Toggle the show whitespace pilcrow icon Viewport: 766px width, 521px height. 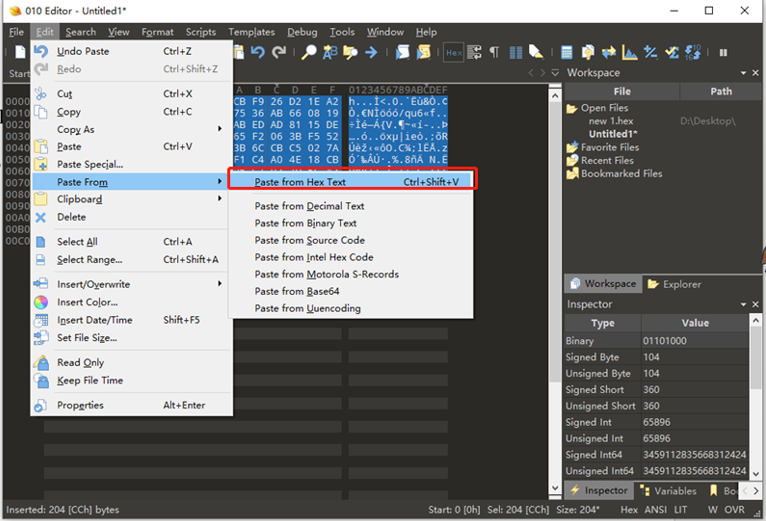(494, 52)
